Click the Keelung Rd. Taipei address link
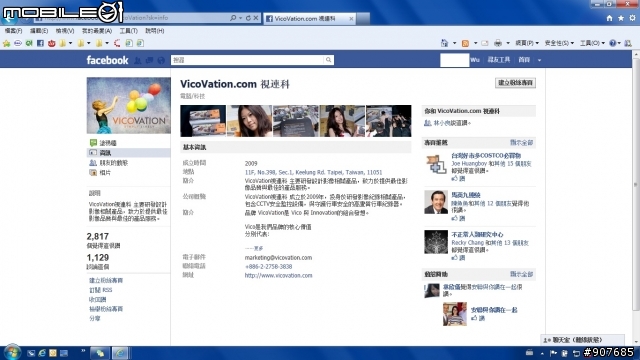The image size is (640, 360). [x=313, y=172]
